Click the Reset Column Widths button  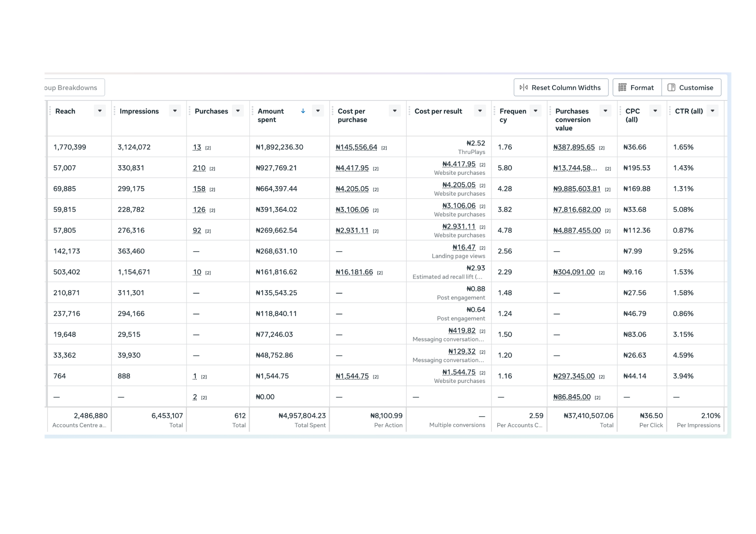click(x=561, y=88)
